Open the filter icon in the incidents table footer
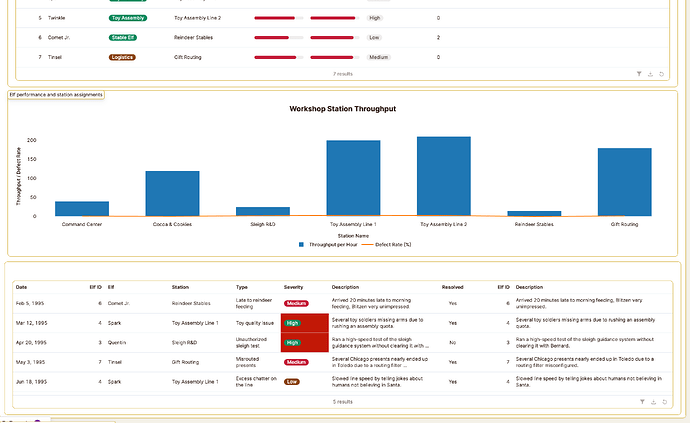690x423 pixels. click(640, 401)
